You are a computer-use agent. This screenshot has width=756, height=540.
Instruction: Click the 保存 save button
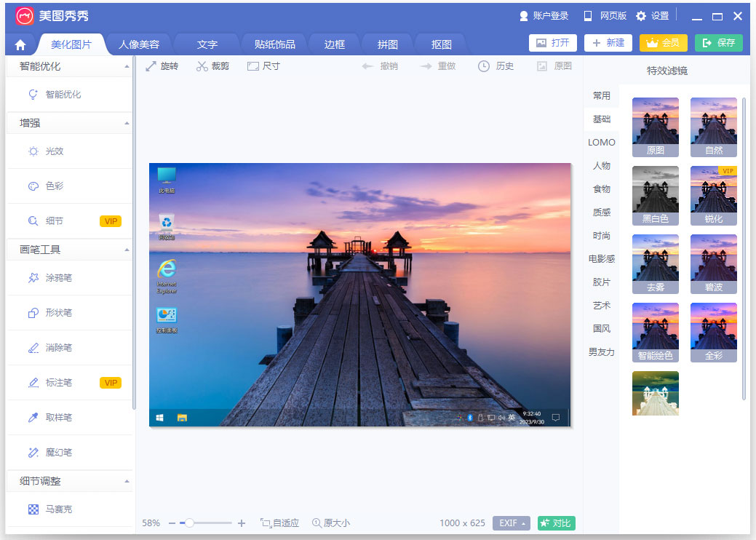point(718,43)
